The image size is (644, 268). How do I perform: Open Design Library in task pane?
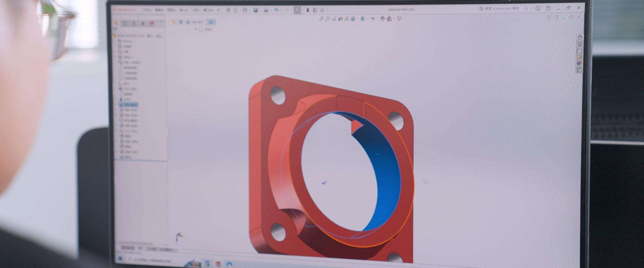click(580, 44)
